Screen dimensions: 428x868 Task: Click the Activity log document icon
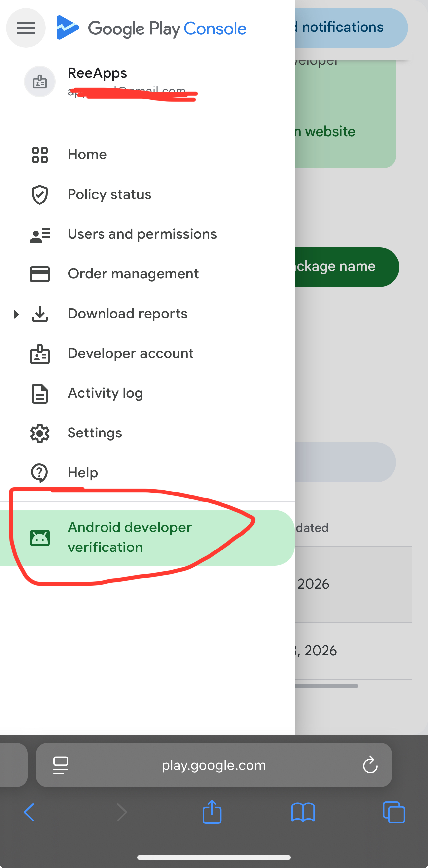40,393
